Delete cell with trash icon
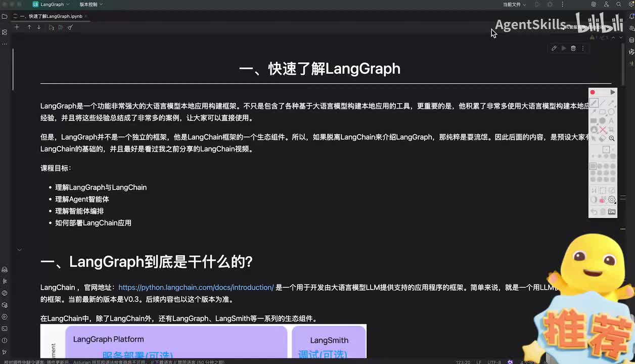Viewport: 635px width, 364px height. pos(573,48)
